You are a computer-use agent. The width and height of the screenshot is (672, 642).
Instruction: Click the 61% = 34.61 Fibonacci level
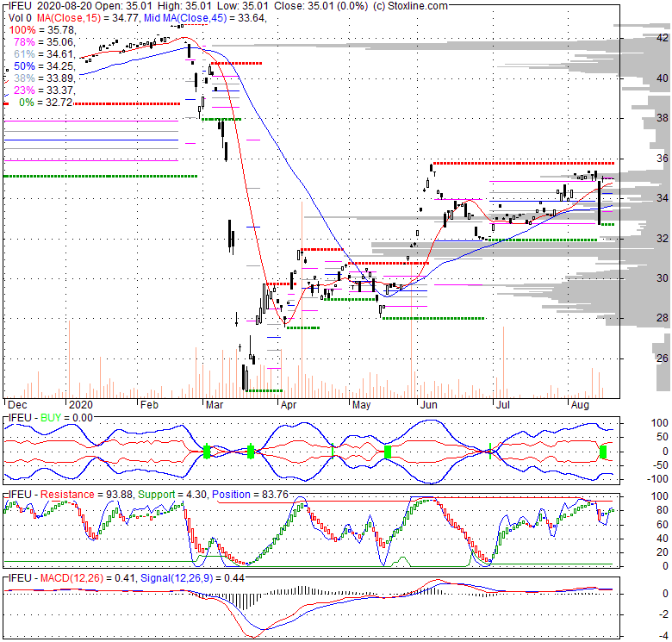45,54
